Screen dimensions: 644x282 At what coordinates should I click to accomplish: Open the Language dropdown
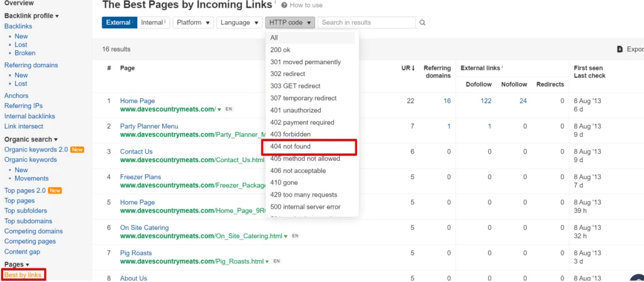coord(240,23)
